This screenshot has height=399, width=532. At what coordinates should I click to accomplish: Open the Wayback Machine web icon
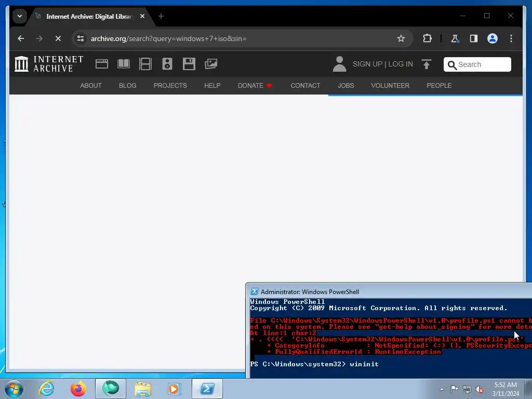(102, 64)
